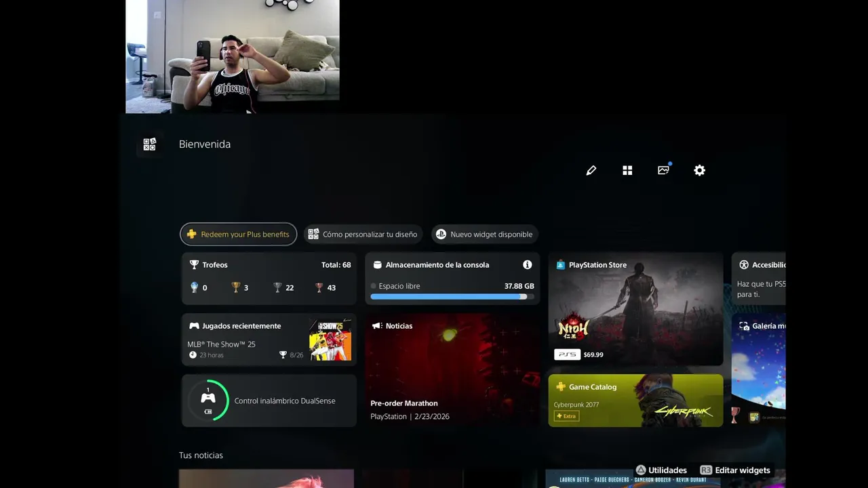Click the webcam overlay video

point(233,56)
